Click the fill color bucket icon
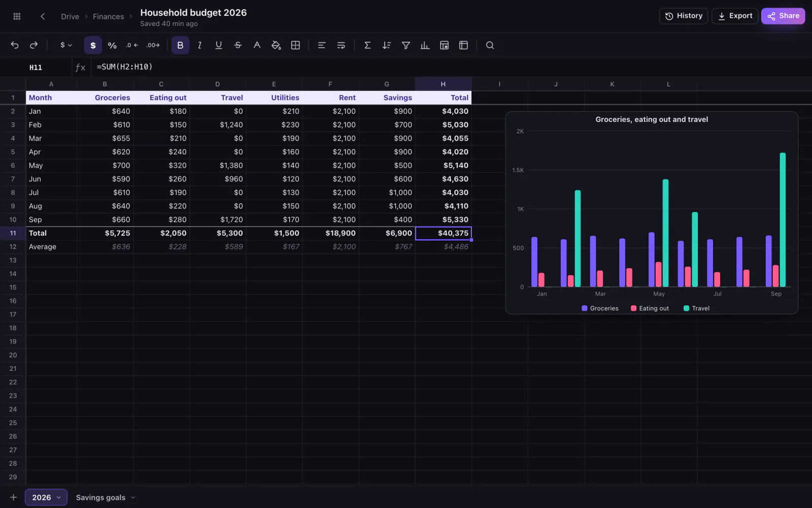Image resolution: width=812 pixels, height=508 pixels. coord(276,45)
